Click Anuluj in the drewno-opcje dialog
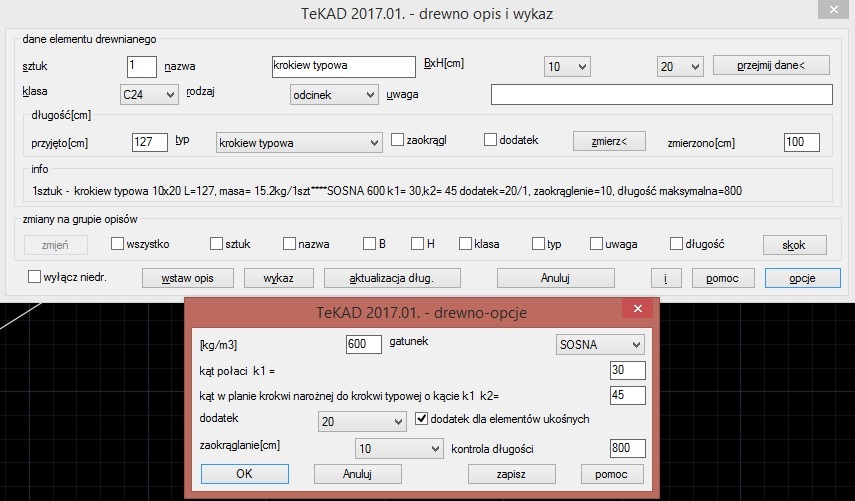 [357, 474]
